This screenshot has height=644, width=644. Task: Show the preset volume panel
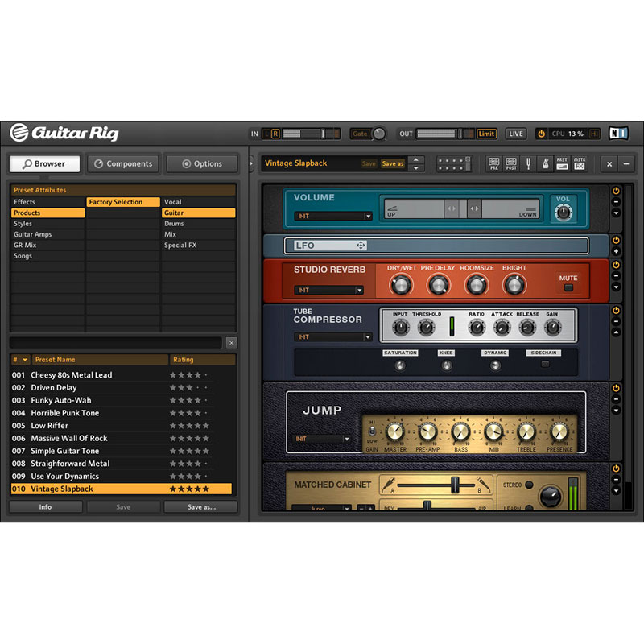pos(562,163)
